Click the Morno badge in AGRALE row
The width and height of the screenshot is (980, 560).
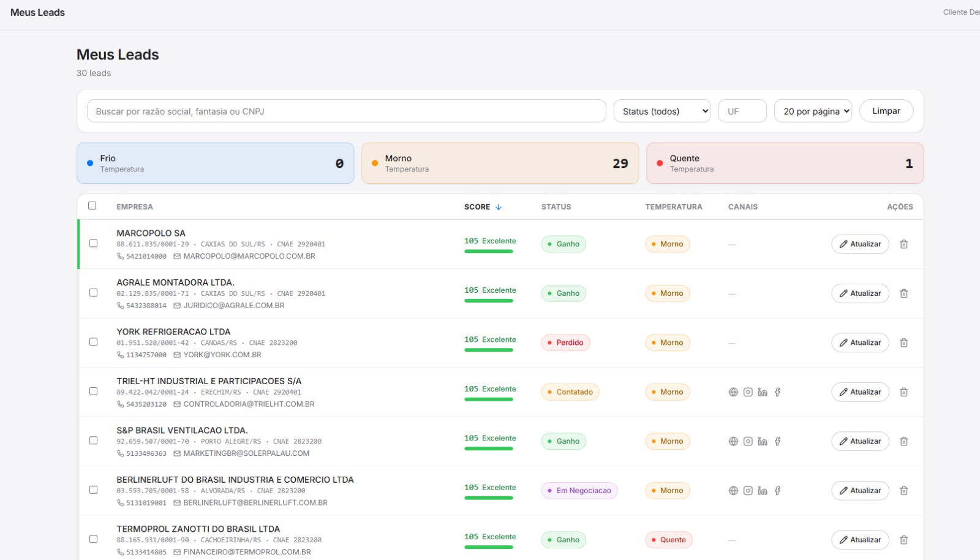click(668, 293)
